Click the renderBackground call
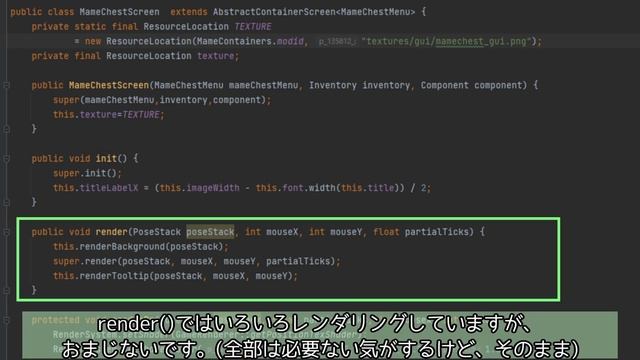The width and height of the screenshot is (640, 360). [x=140, y=247]
